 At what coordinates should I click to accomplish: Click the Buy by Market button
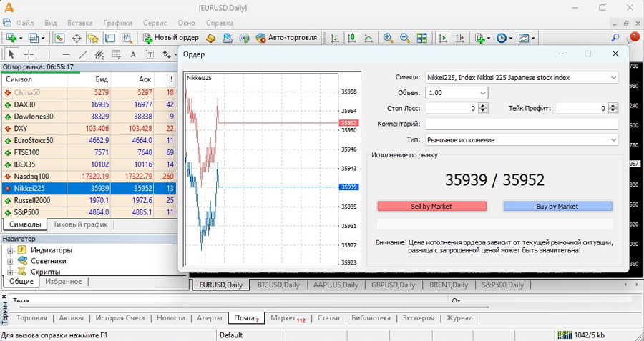pos(557,207)
